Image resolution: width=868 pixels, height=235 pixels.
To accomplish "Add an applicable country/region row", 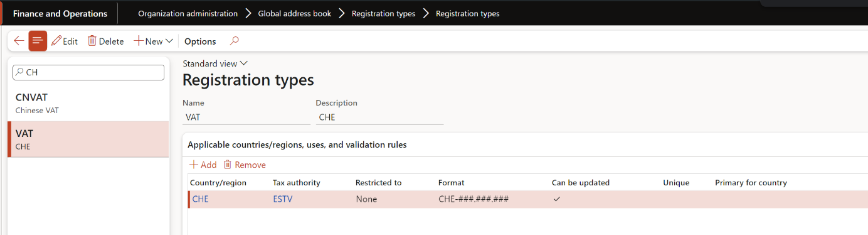I will click(203, 165).
